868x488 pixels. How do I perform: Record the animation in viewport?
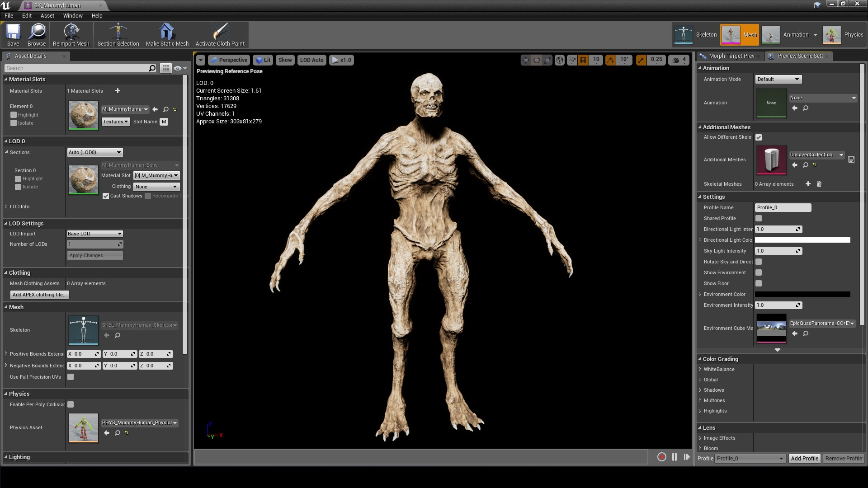click(662, 457)
